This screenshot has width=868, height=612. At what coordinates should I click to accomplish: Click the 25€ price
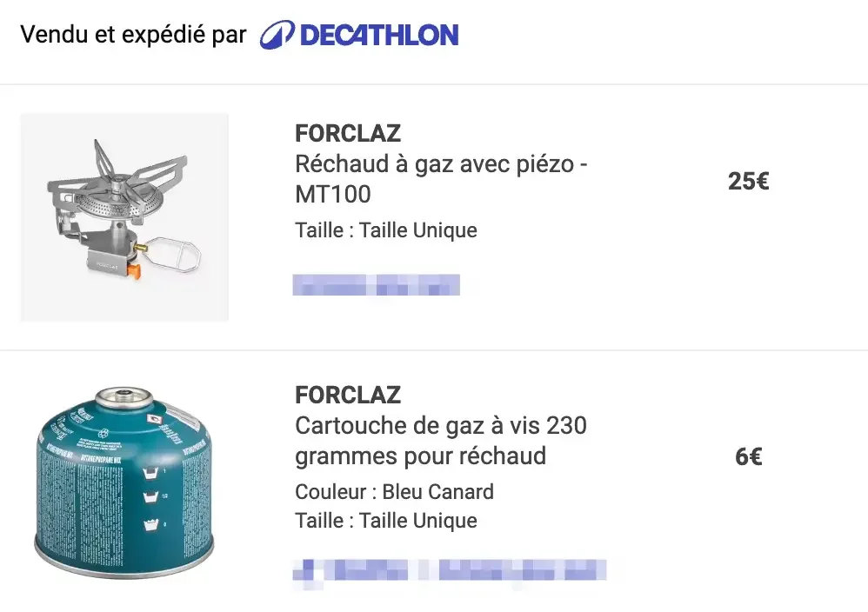click(x=748, y=181)
